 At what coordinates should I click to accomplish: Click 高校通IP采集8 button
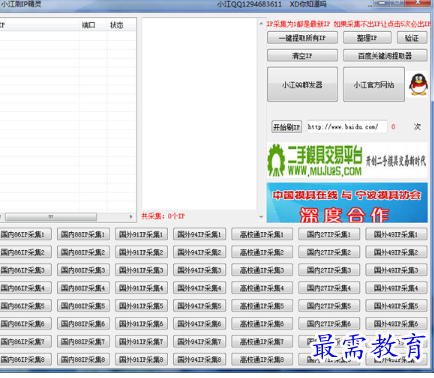click(x=262, y=359)
